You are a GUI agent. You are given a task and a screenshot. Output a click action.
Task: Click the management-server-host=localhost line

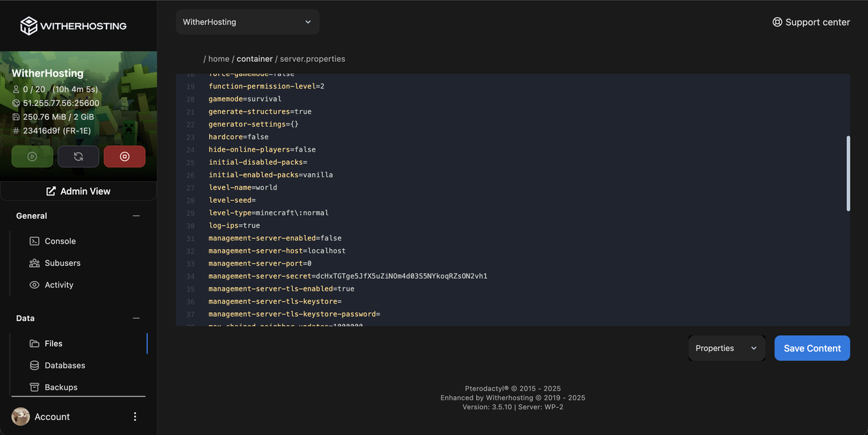click(277, 250)
